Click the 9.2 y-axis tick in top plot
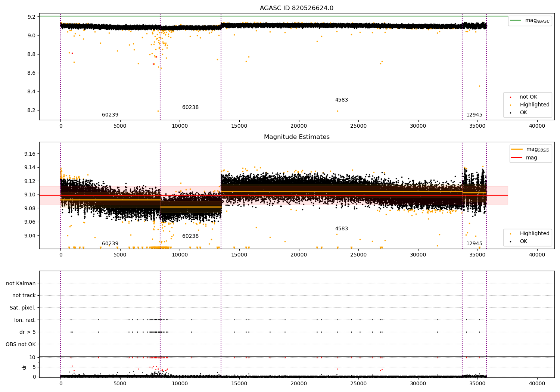 coord(32,17)
